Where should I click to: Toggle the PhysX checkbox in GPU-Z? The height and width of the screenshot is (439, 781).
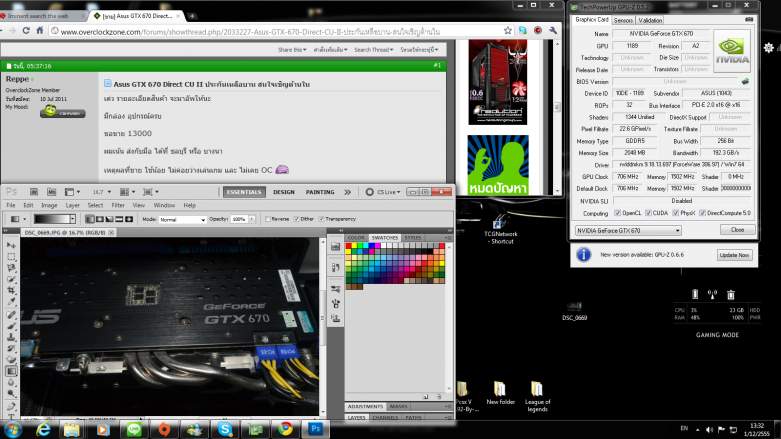click(x=676, y=213)
